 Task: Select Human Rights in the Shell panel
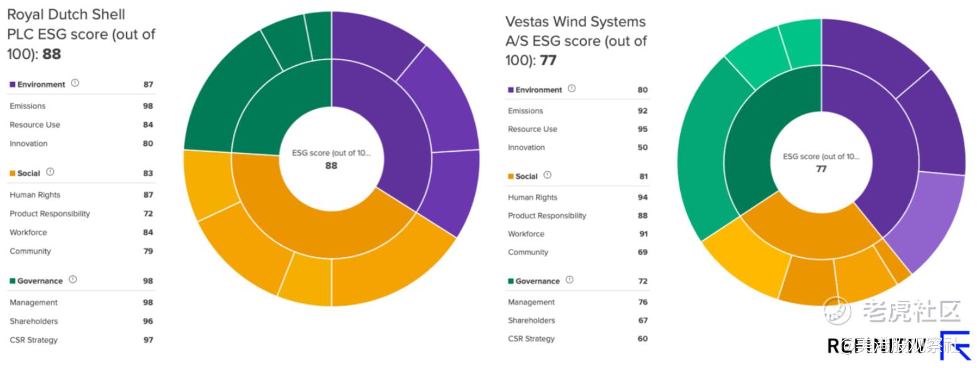[x=35, y=195]
